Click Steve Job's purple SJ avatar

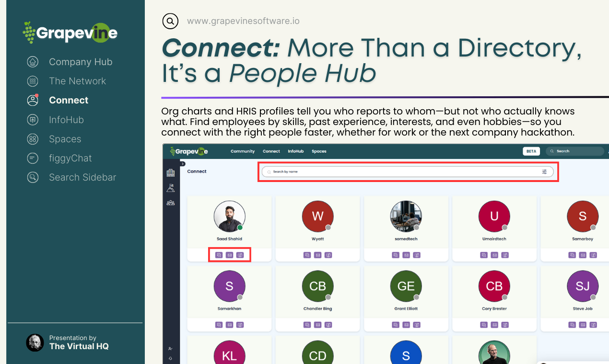583,286
